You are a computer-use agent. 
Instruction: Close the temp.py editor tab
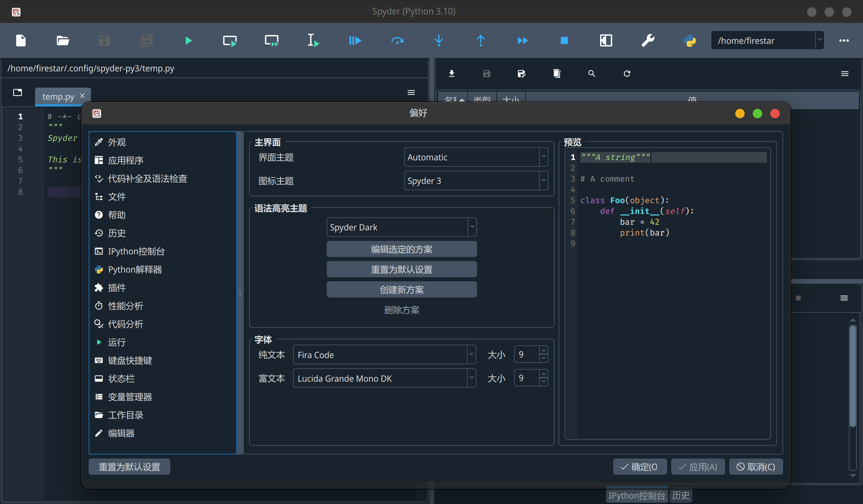pyautogui.click(x=82, y=96)
